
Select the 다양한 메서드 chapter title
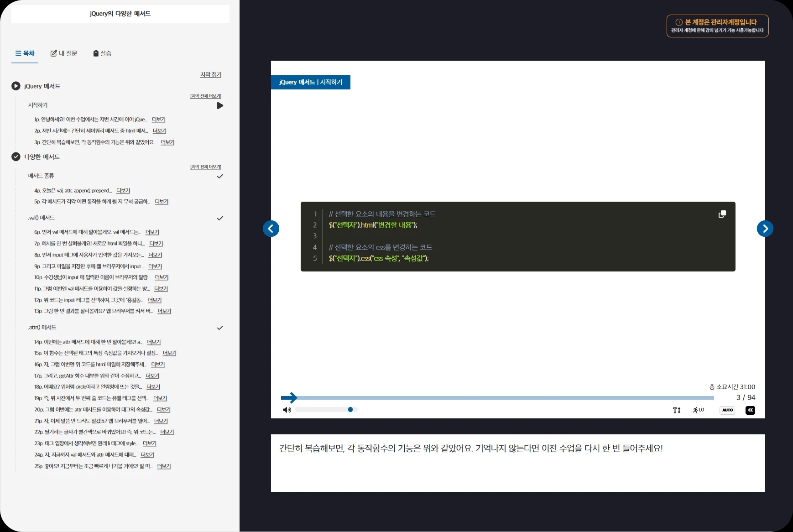pyautogui.click(x=42, y=157)
